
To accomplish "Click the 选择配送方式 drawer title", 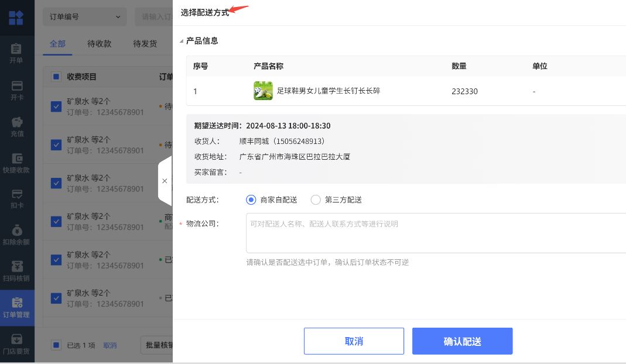I will [205, 13].
